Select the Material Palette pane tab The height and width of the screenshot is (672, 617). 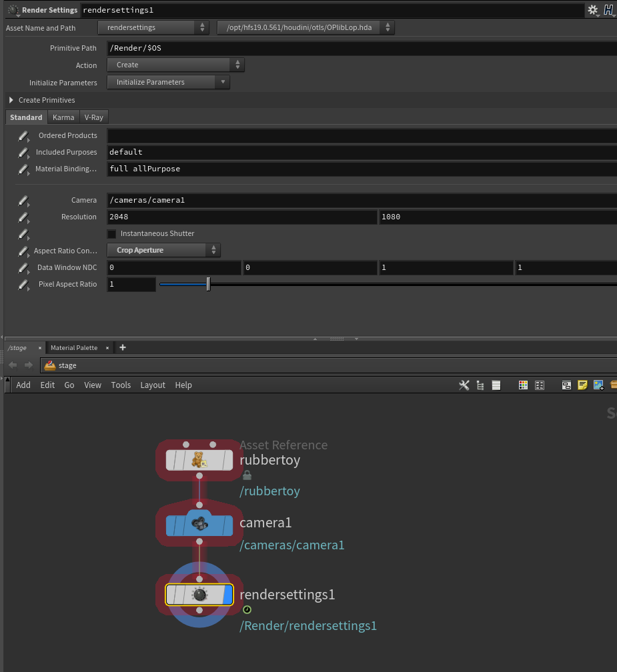click(74, 348)
